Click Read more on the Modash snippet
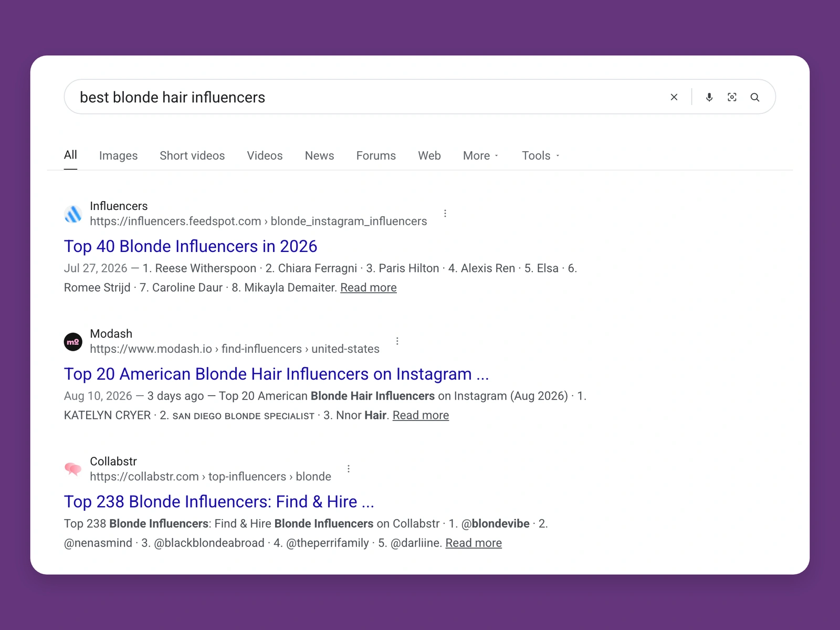Viewport: 840px width, 630px height. pos(421,415)
